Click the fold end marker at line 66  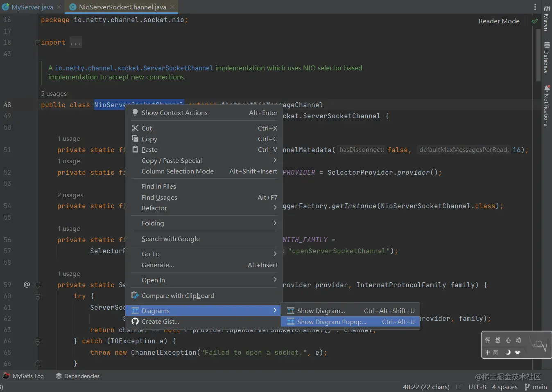pos(38,363)
